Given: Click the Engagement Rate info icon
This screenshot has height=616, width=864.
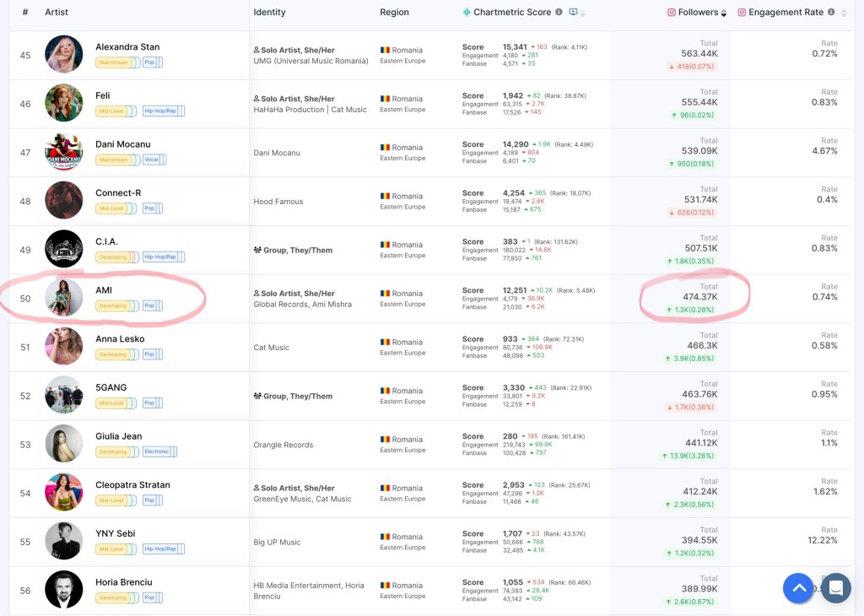Looking at the screenshot, I should [x=831, y=13].
